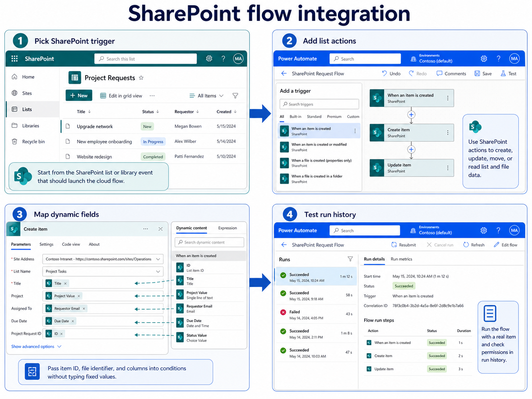The width and height of the screenshot is (532, 399).
Task: Switch to the Expression tab
Action: tap(227, 228)
